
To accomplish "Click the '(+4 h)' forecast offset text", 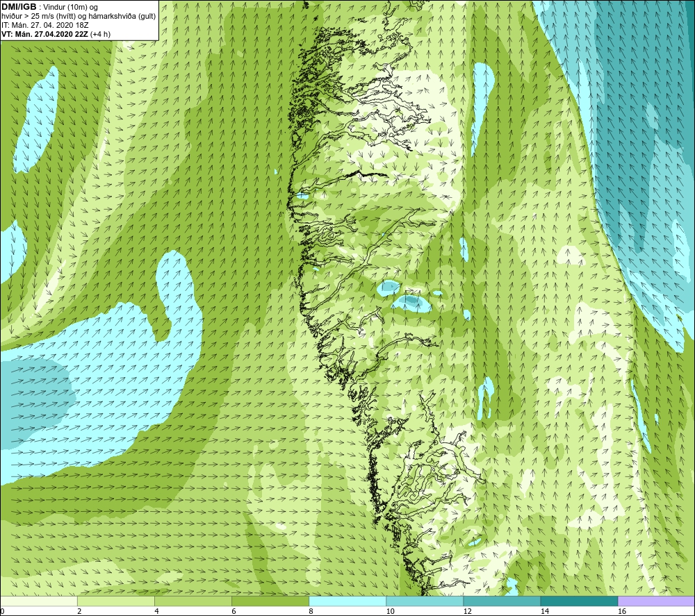I will [100, 34].
